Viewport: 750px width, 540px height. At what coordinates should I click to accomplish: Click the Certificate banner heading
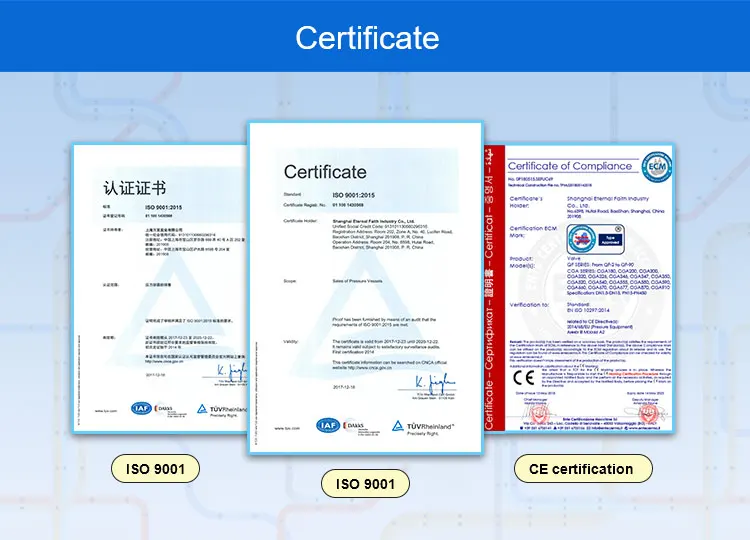pyautogui.click(x=367, y=38)
